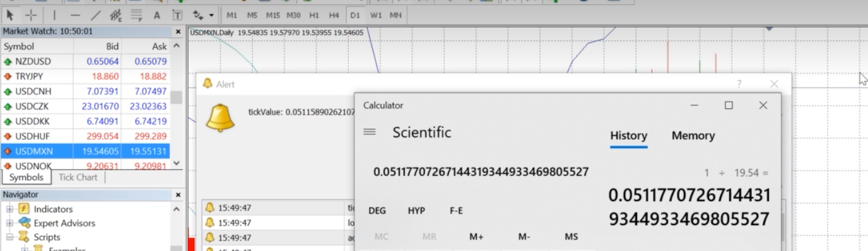
Task: Open the arrows tool dropdown arrow
Action: pyautogui.click(x=211, y=15)
